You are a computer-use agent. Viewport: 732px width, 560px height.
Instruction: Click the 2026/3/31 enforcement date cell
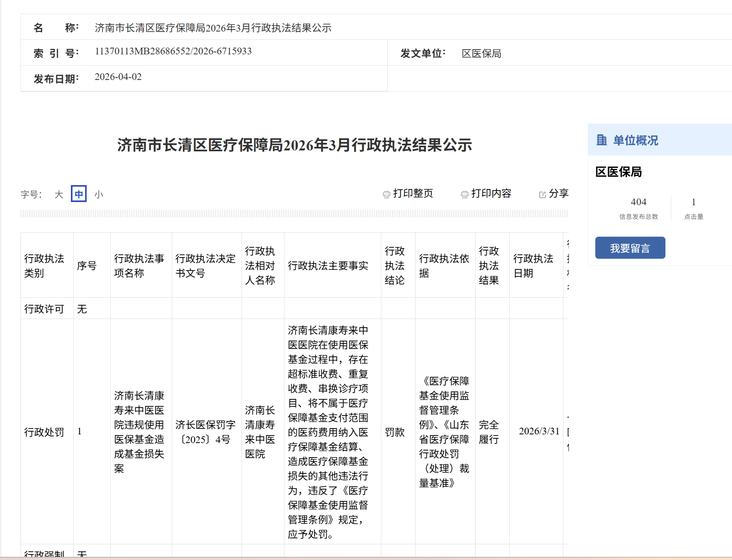pos(539,431)
